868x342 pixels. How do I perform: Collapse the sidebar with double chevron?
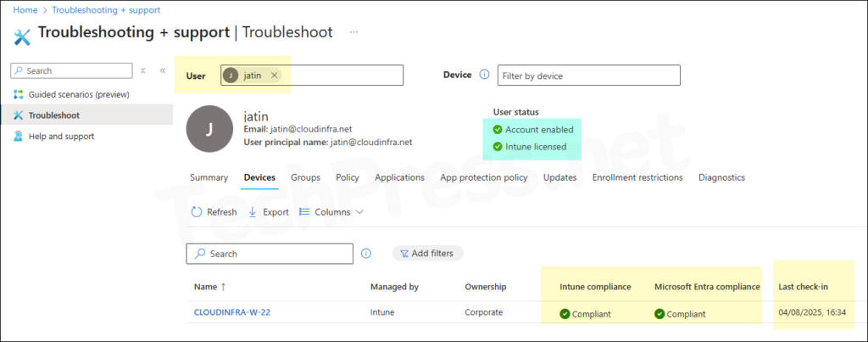coord(163,70)
